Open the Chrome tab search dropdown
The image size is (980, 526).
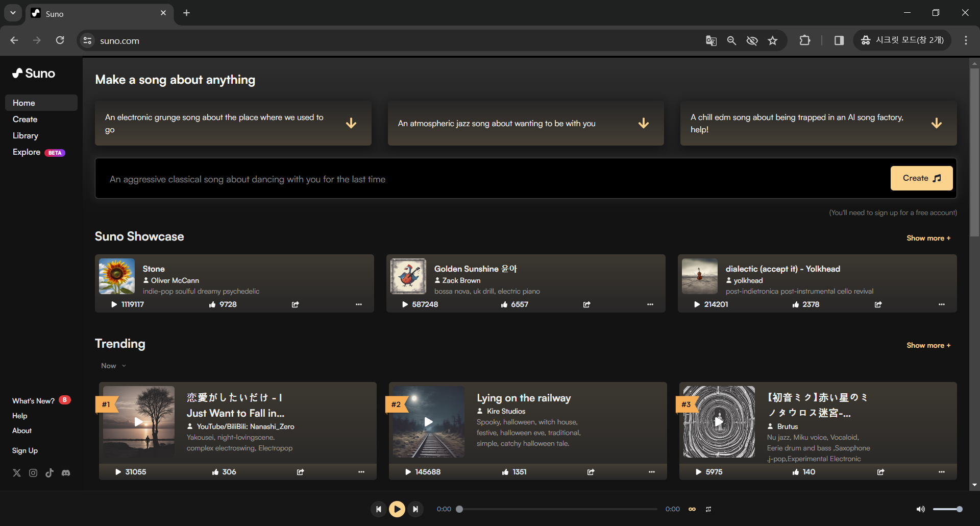point(13,13)
